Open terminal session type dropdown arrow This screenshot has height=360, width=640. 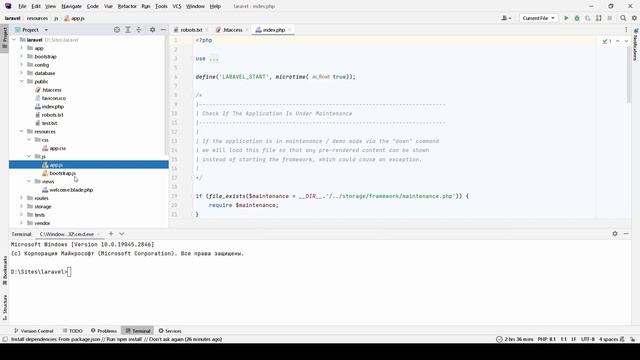(122, 234)
